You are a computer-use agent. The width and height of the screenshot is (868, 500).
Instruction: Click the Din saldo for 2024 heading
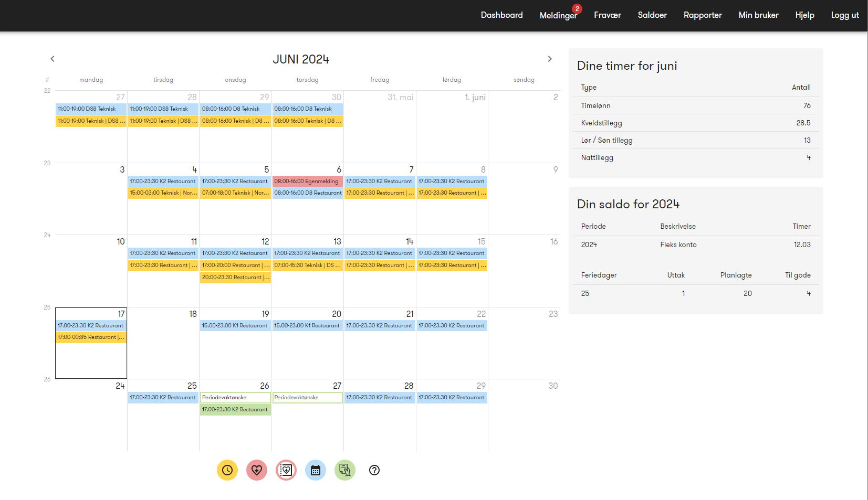coord(628,204)
